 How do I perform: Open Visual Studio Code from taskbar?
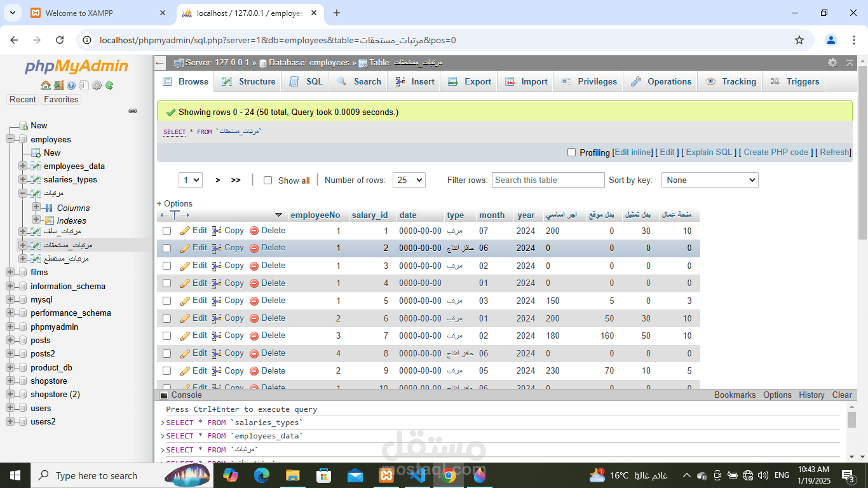tap(417, 475)
